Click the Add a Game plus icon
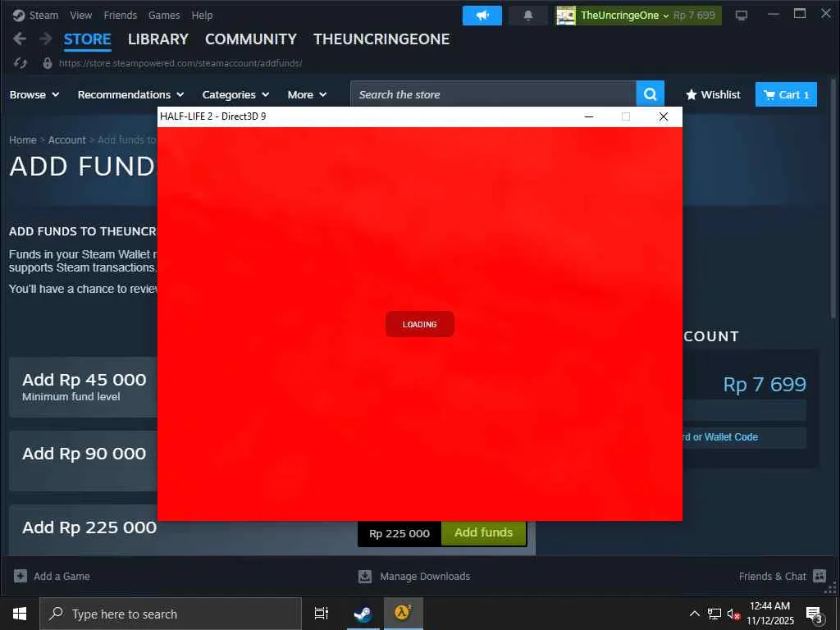The image size is (840, 630). (21, 576)
